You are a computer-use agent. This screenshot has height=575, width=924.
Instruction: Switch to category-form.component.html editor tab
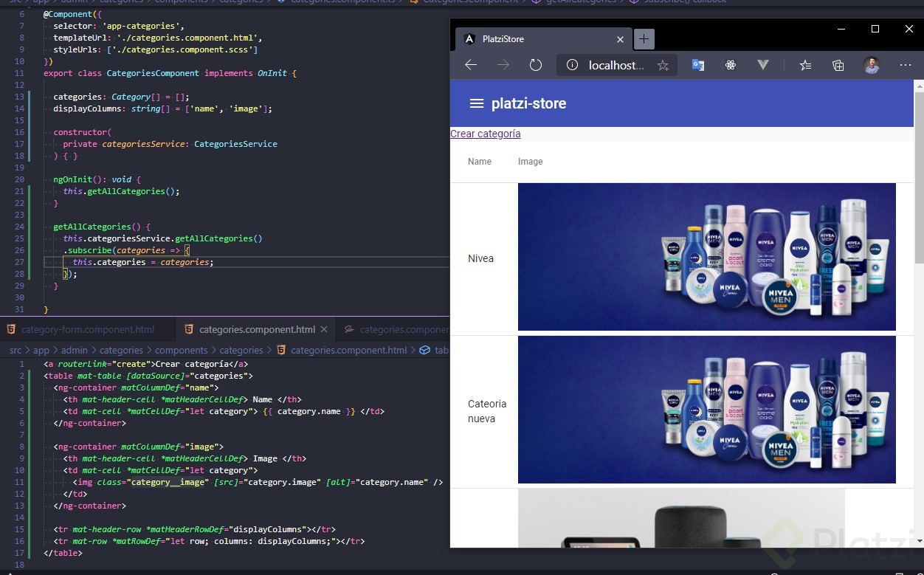(x=88, y=329)
